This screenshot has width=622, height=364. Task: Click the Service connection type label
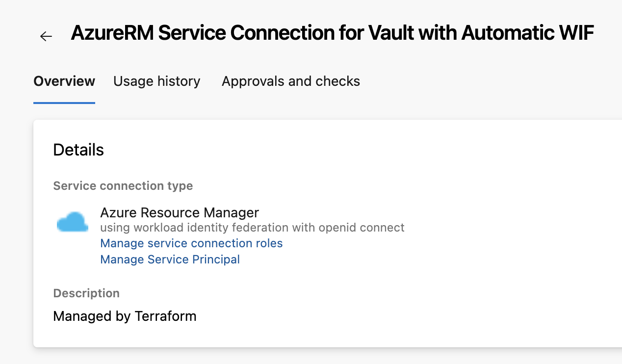[x=123, y=185]
